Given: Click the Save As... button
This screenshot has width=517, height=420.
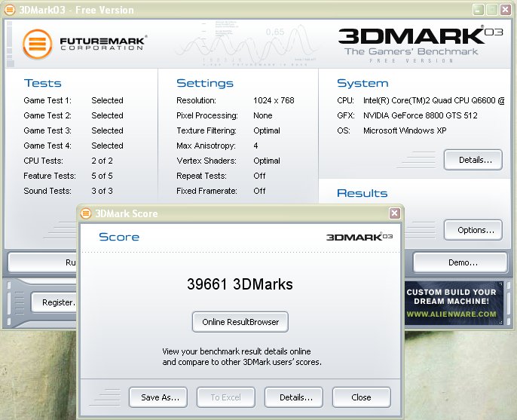Looking at the screenshot, I should [x=158, y=397].
